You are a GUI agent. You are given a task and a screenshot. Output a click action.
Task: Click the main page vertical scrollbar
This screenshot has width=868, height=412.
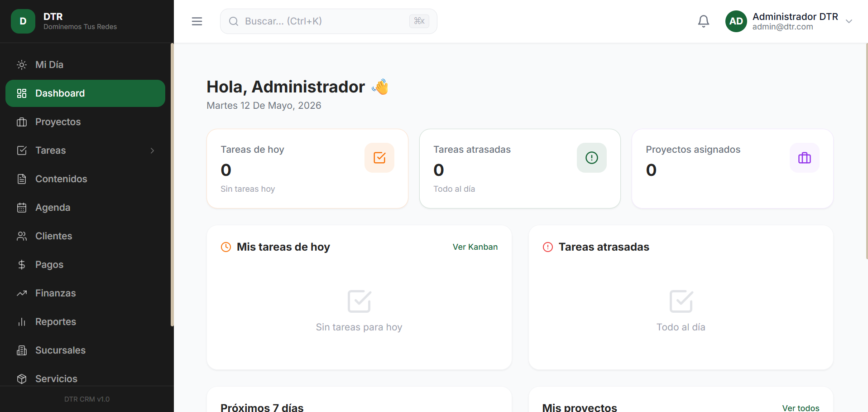pos(867,151)
